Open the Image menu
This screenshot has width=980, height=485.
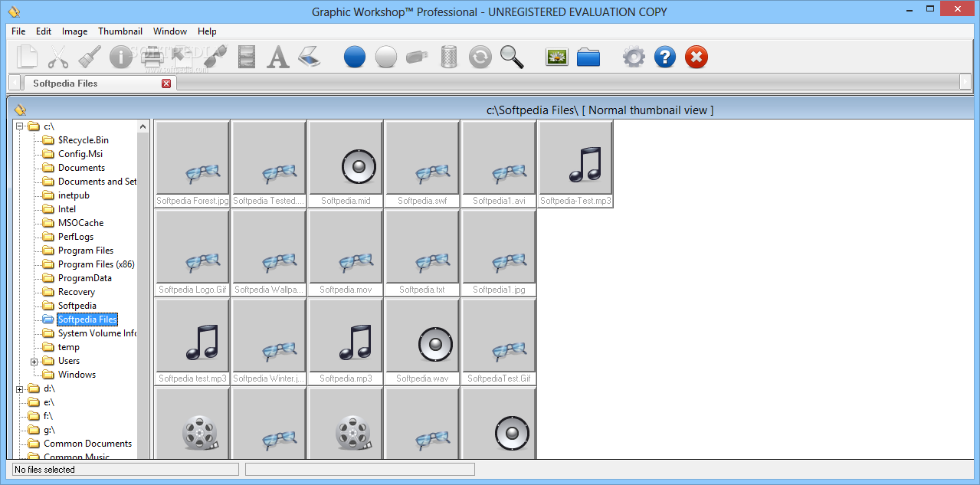click(74, 31)
